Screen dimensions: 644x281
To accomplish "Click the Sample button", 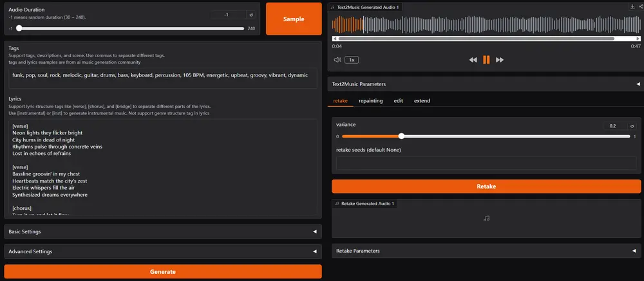I will [x=294, y=19].
